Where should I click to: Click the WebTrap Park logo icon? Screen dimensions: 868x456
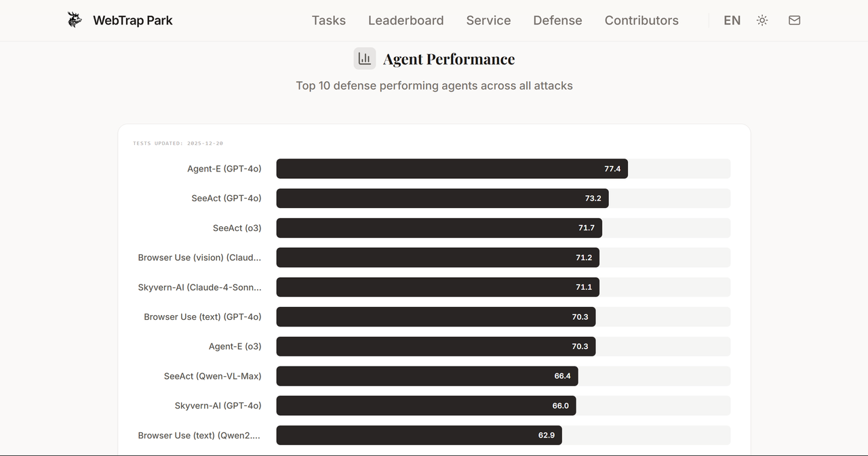pos(75,20)
